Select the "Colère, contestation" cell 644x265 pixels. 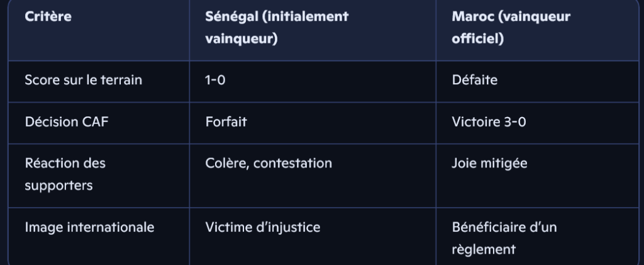[x=269, y=164]
